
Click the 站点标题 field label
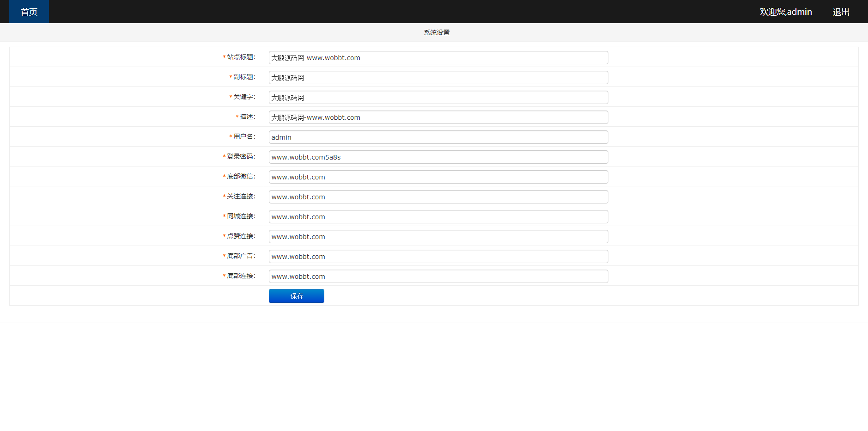pyautogui.click(x=240, y=57)
